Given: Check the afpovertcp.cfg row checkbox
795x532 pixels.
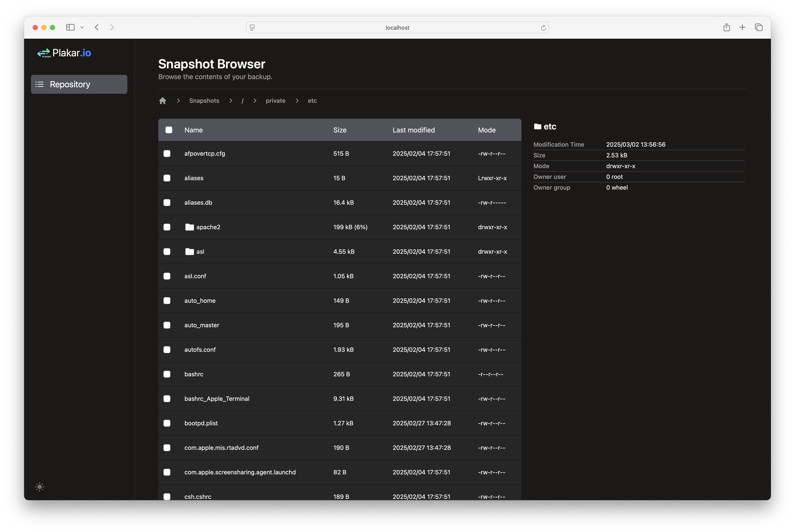Looking at the screenshot, I should [x=167, y=153].
